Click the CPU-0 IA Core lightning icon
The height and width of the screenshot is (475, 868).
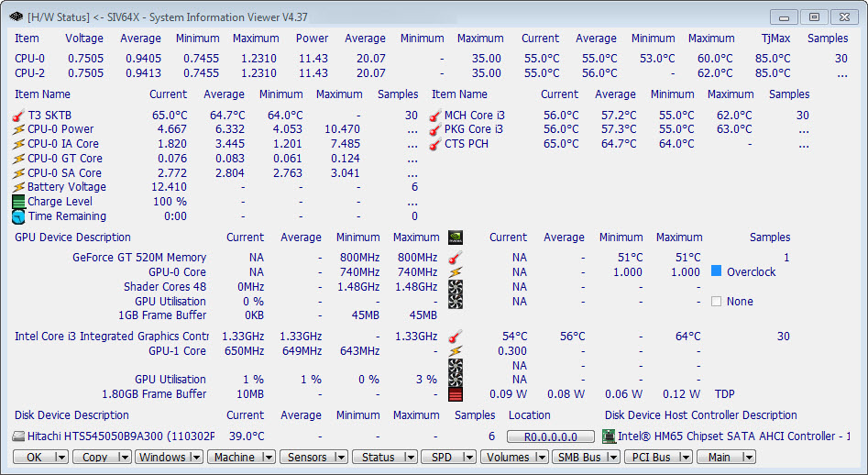tap(18, 144)
